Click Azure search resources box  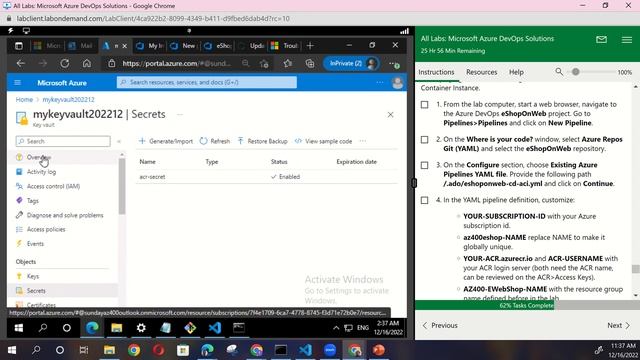[207, 82]
